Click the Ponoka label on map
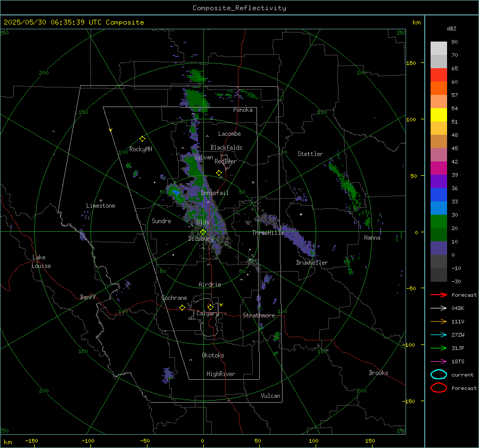Screen dimensions: 479x448 pyautogui.click(x=243, y=110)
